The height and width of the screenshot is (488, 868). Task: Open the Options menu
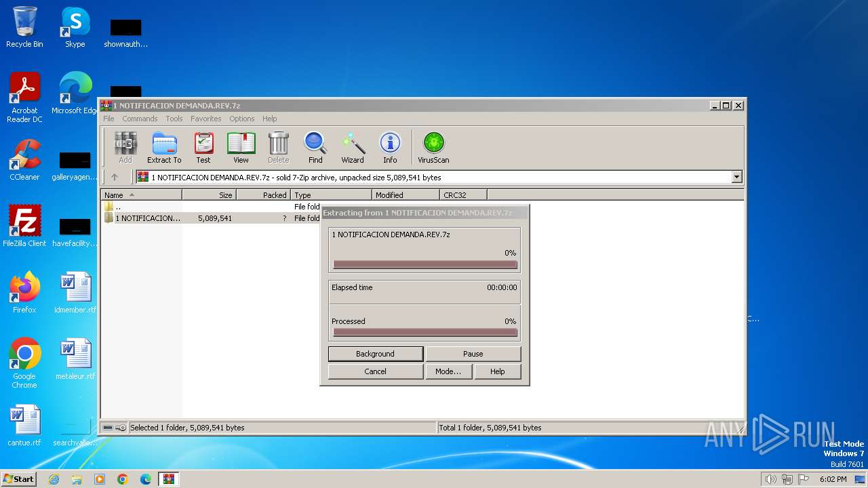[241, 119]
